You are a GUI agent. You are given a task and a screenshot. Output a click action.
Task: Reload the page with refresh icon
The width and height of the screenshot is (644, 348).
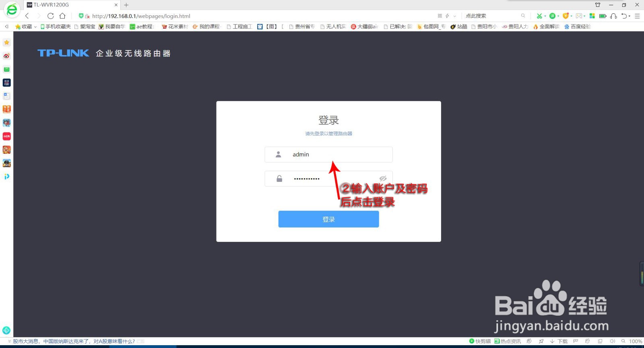[50, 16]
